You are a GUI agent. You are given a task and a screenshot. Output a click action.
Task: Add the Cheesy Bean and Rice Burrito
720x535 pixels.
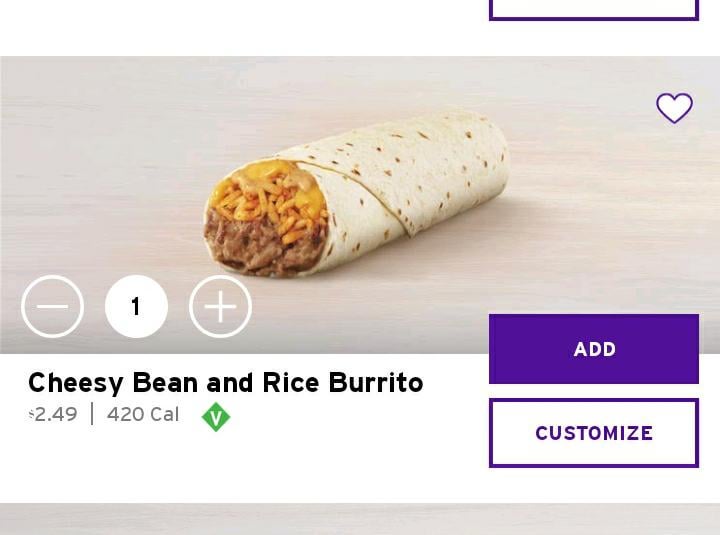(594, 349)
